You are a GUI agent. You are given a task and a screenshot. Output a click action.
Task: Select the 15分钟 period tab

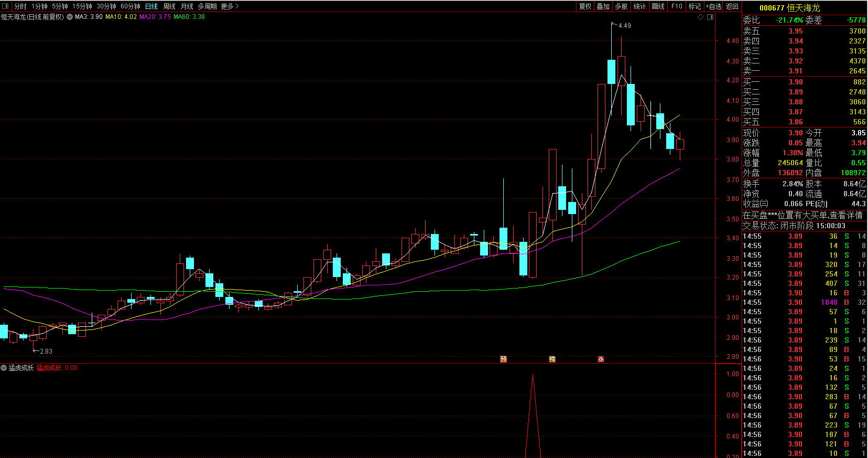tap(82, 6)
